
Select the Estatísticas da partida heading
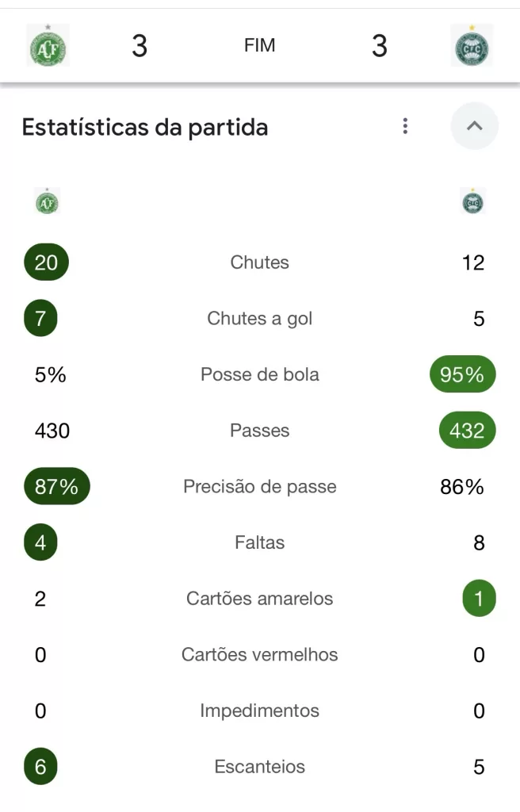[145, 127]
